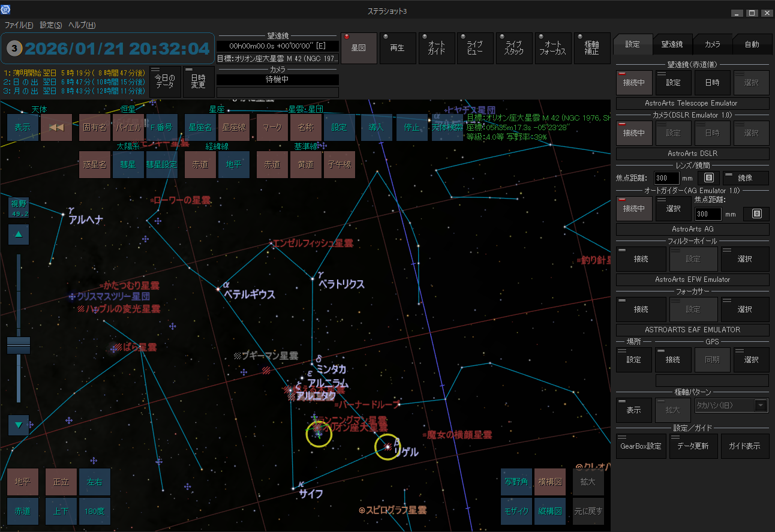Screen dimensions: 775x532
Task: Toggle the バイエル Bayer star labels
Action: [128, 128]
